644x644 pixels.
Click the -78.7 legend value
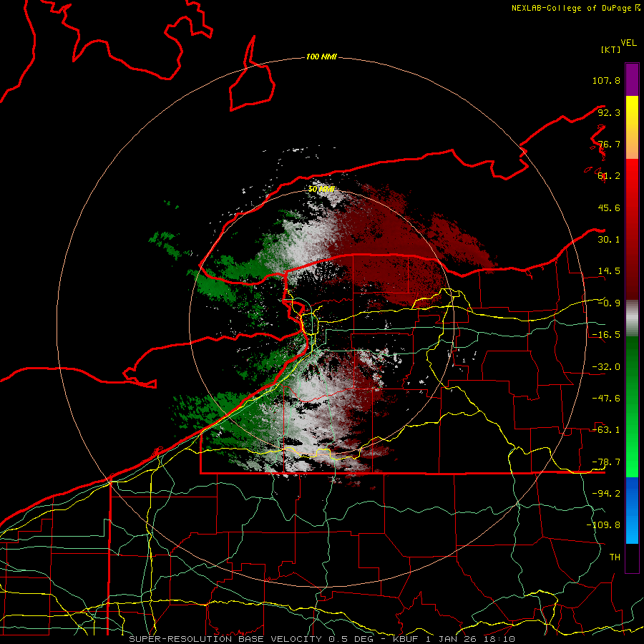coord(606,462)
